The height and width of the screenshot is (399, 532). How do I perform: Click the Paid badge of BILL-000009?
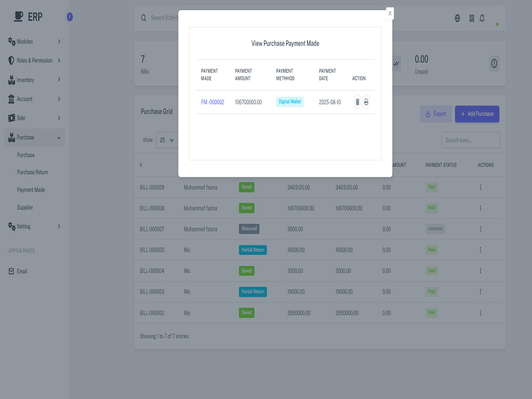coord(431,187)
